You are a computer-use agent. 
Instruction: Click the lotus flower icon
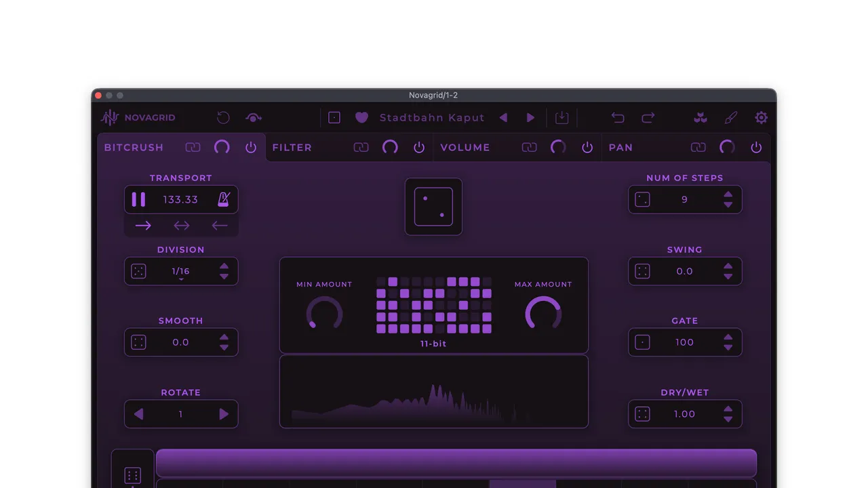click(701, 117)
